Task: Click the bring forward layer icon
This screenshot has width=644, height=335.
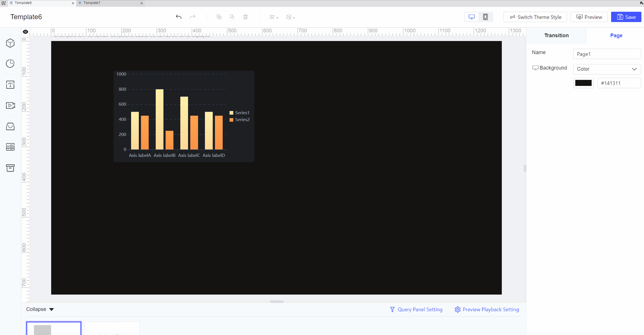Action: pyautogui.click(x=219, y=17)
